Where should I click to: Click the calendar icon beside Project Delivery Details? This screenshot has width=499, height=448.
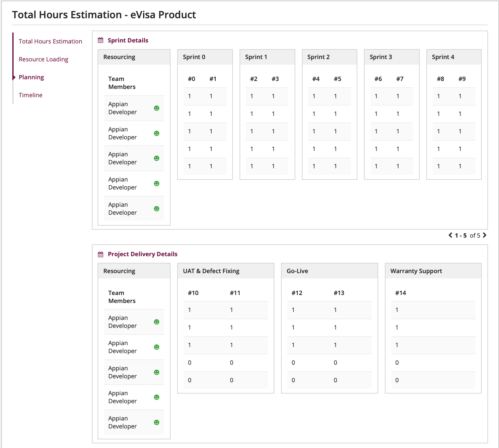pyautogui.click(x=101, y=254)
